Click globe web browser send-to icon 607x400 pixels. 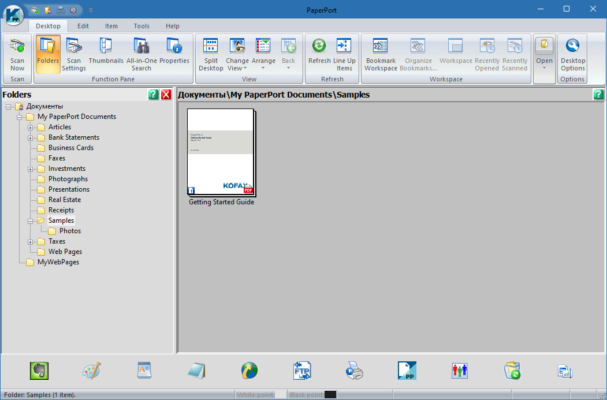pos(249,371)
